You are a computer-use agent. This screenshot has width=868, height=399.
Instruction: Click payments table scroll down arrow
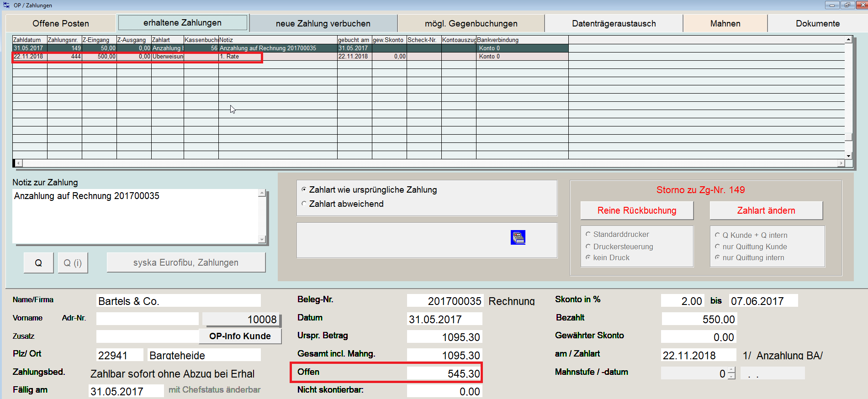pos(848,156)
